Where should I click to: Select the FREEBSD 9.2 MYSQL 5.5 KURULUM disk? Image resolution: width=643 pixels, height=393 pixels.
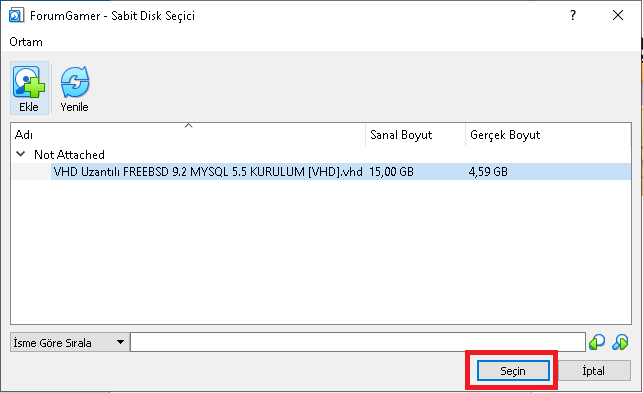coord(208,171)
